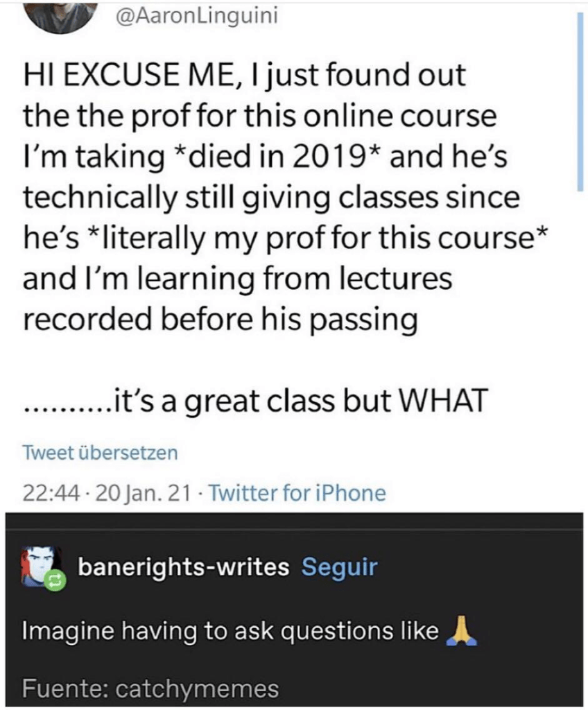Click the "and I'm learning from lectures" line

click(x=237, y=278)
